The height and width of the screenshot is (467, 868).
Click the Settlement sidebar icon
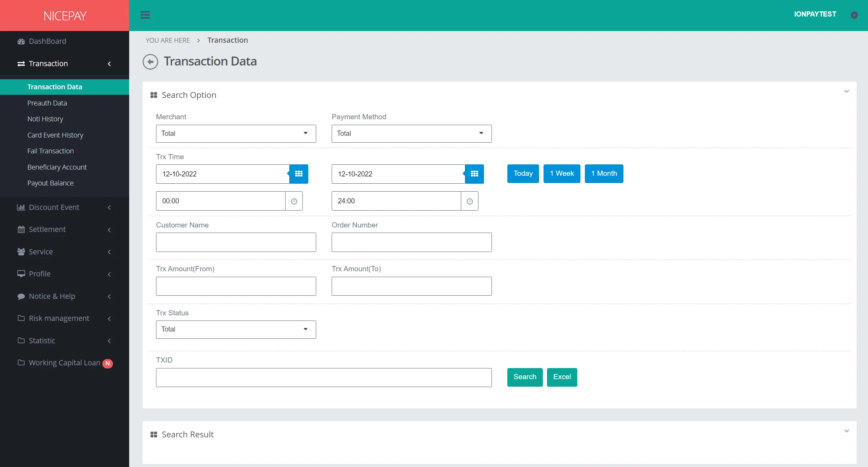coord(21,229)
